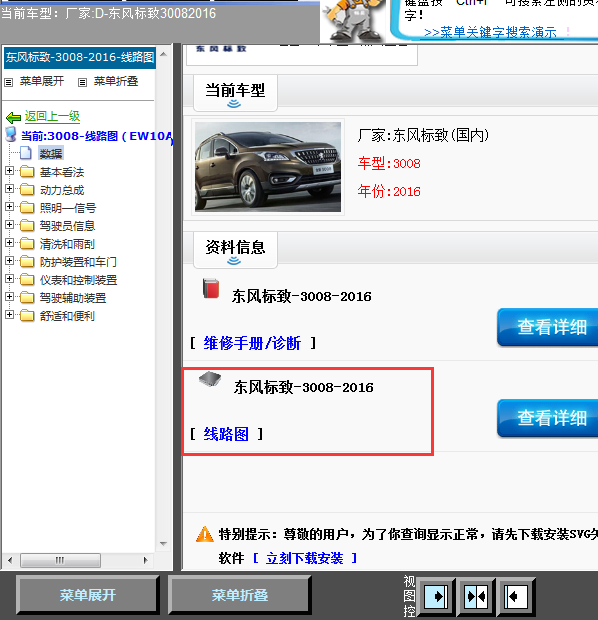Click the folder icon for 清洗和雨刮
The image size is (598, 620).
tap(27, 244)
